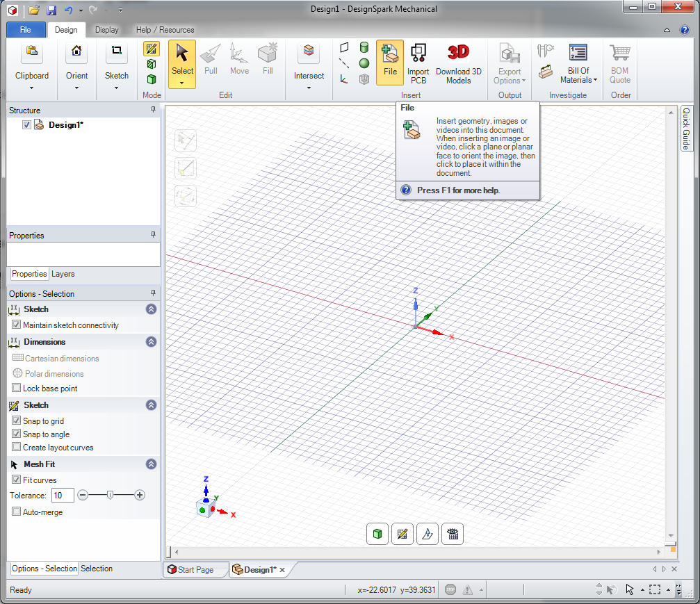Click the Save icon in quick access toolbar
The image size is (700, 604).
tap(51, 10)
